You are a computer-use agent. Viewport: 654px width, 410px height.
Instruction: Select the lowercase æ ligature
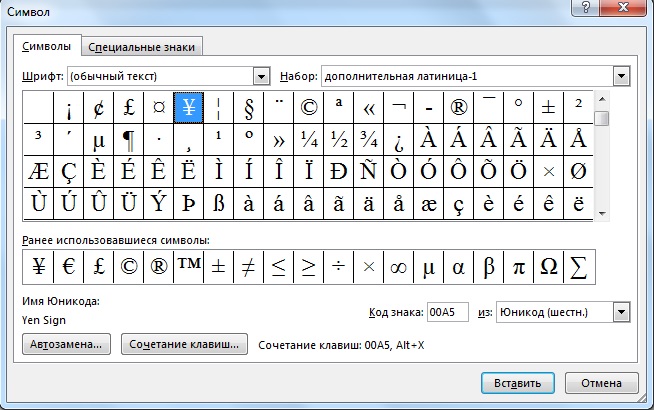point(429,203)
